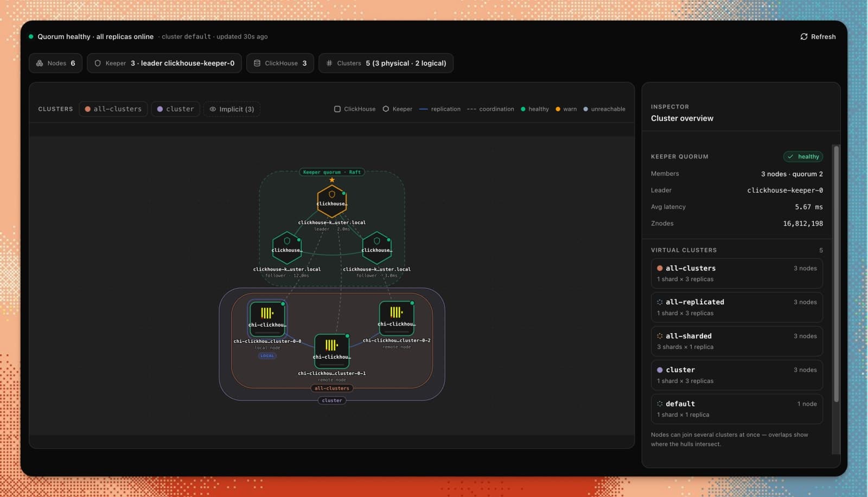Click the Keeper leader summary chip
The image size is (868, 497).
click(164, 63)
